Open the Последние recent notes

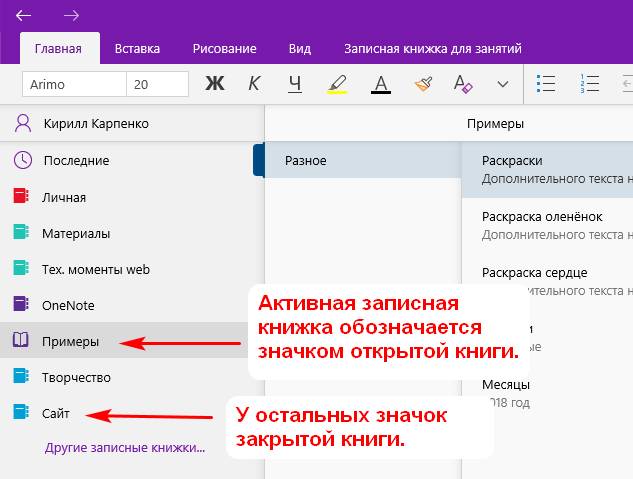pos(127,161)
